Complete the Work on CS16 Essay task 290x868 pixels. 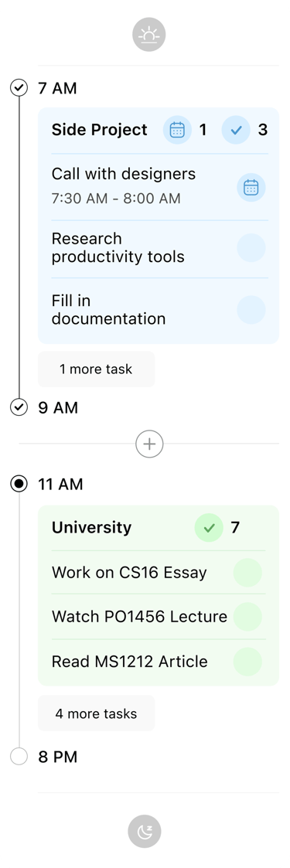pyautogui.click(x=247, y=573)
